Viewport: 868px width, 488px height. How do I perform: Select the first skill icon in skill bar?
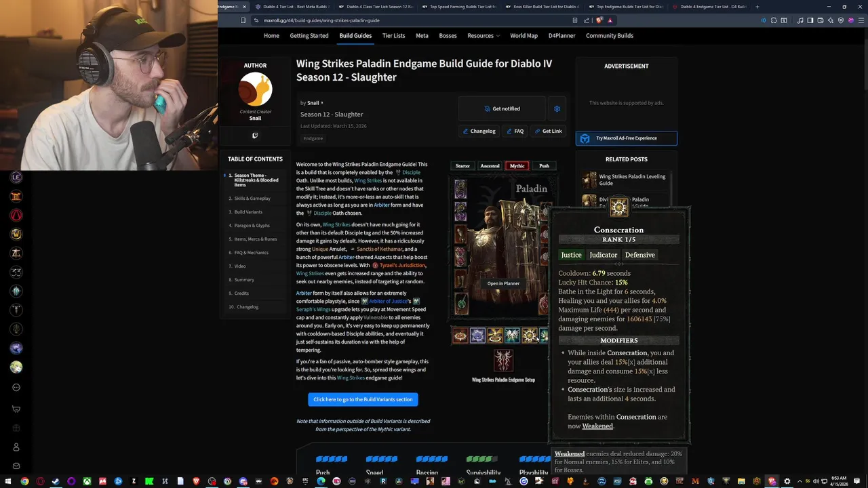460,335
